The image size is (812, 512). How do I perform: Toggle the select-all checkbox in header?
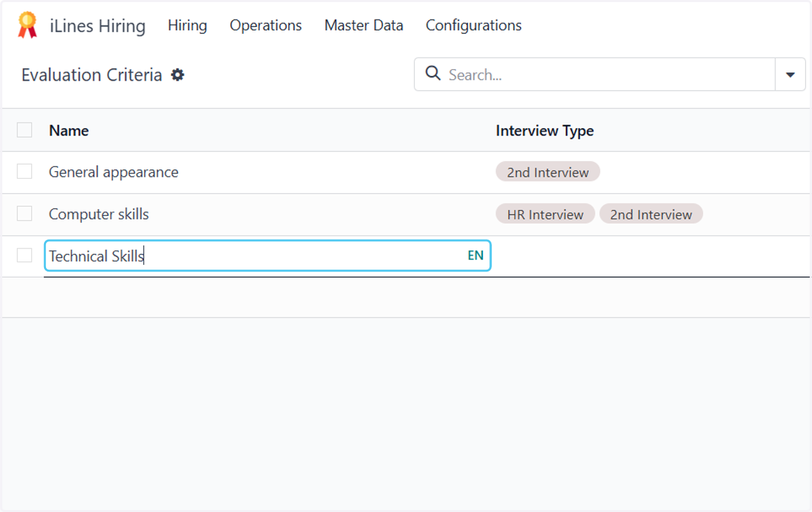point(24,130)
